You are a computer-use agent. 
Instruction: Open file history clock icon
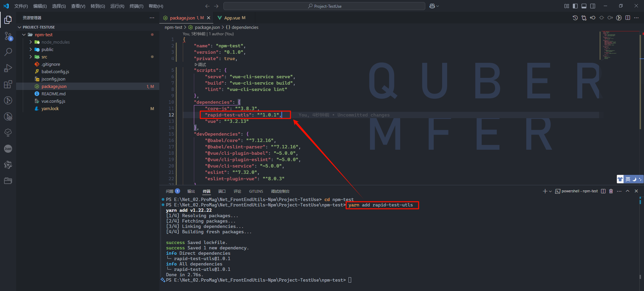(x=575, y=18)
